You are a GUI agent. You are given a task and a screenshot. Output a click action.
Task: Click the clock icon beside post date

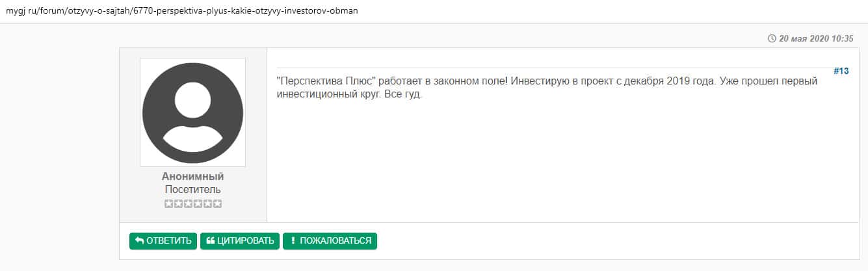772,39
